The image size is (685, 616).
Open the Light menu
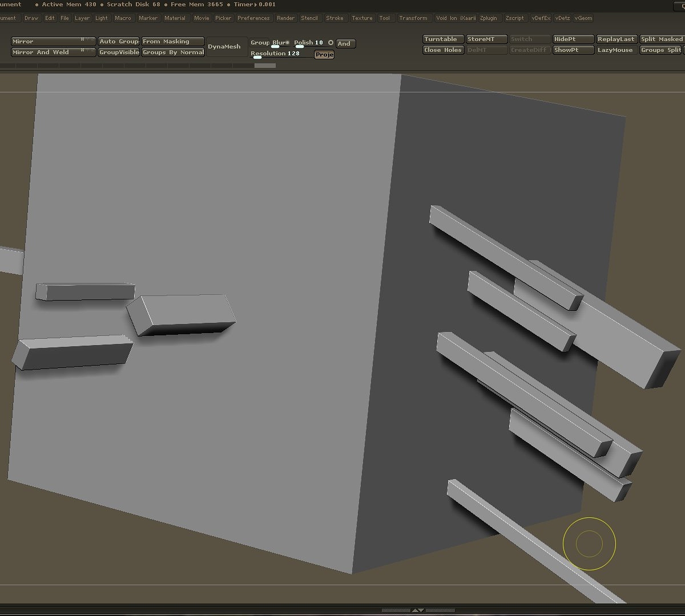[x=102, y=18]
